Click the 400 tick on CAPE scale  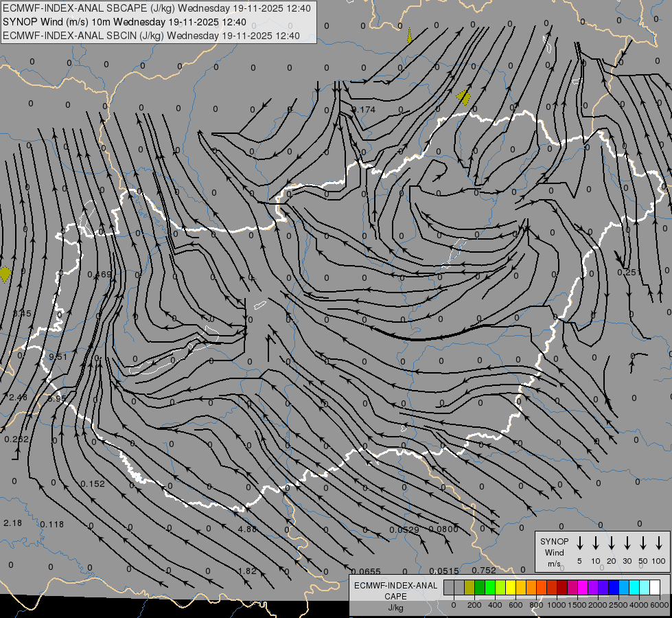click(495, 605)
